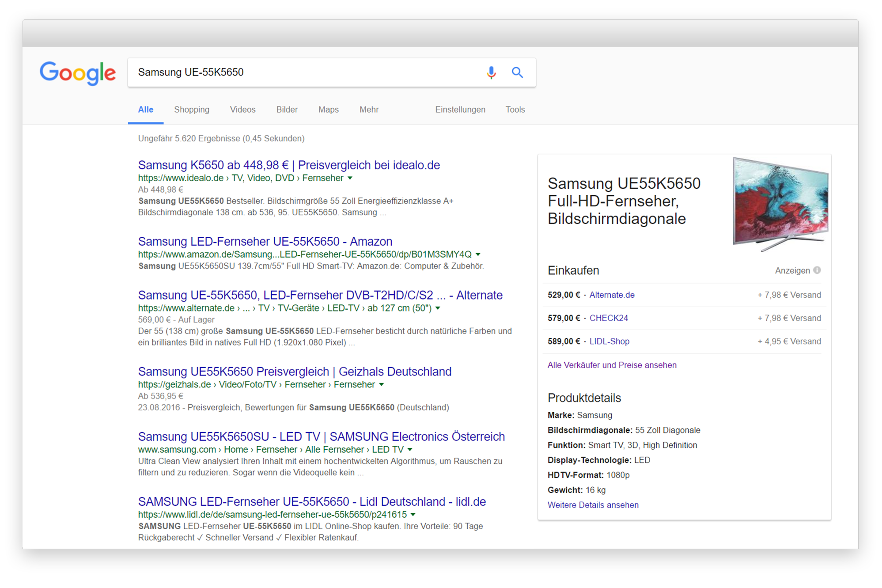Screen dimensions: 882x588
Task: Open Einstellungen settings menu
Action: (460, 110)
